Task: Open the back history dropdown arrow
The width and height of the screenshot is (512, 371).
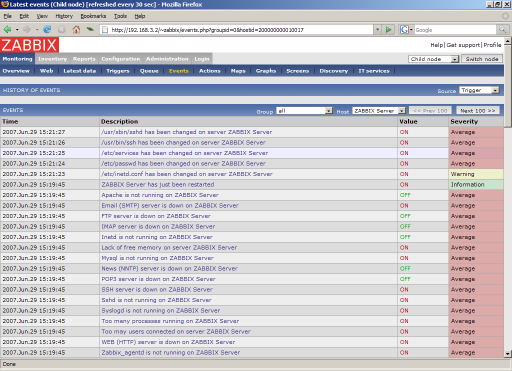Action: [17, 30]
